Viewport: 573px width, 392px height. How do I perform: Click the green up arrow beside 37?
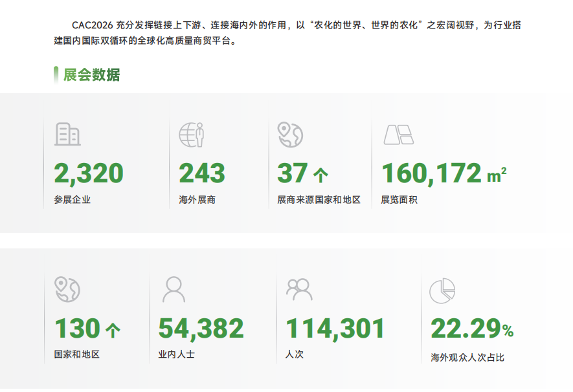(x=320, y=175)
